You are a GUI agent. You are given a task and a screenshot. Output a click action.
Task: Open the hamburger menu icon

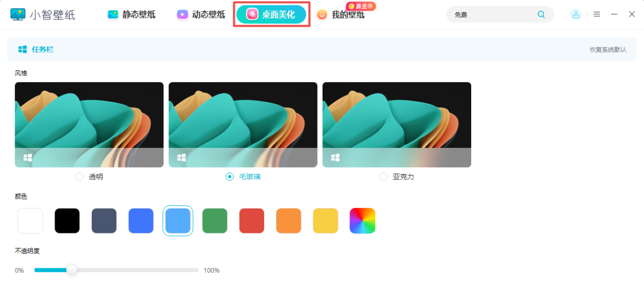(x=597, y=15)
